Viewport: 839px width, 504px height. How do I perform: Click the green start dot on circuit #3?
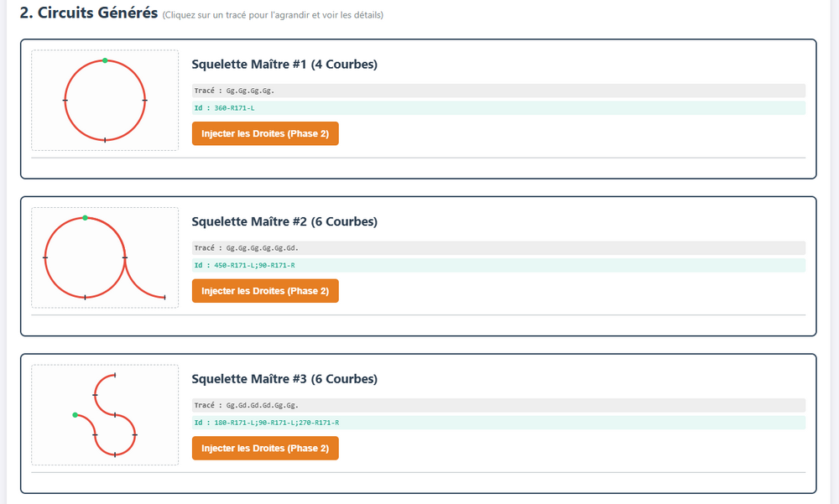(75, 414)
